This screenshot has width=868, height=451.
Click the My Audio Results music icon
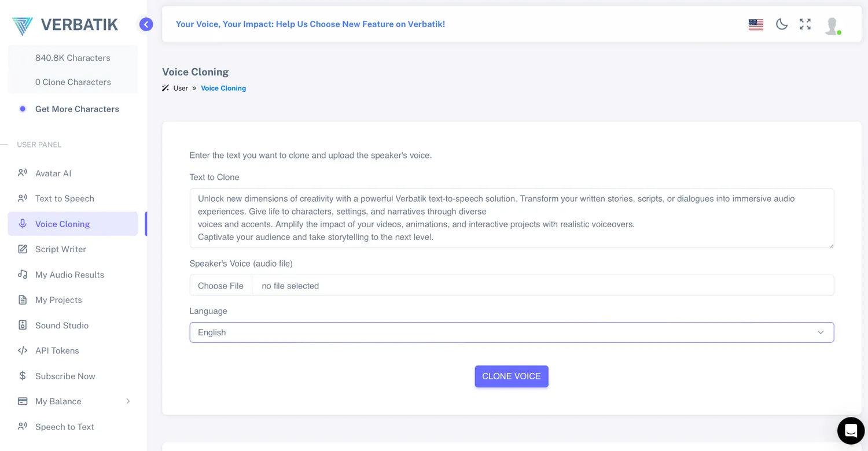tap(23, 275)
